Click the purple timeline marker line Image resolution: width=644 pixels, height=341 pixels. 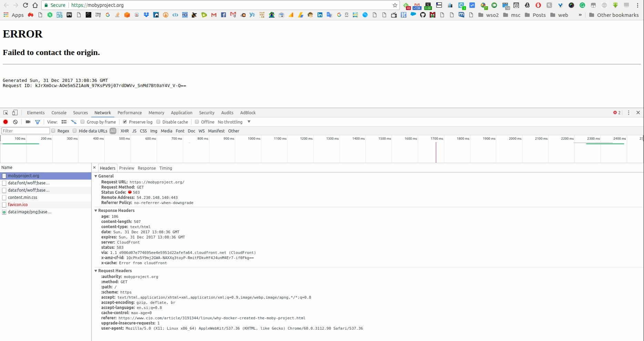click(x=436, y=152)
